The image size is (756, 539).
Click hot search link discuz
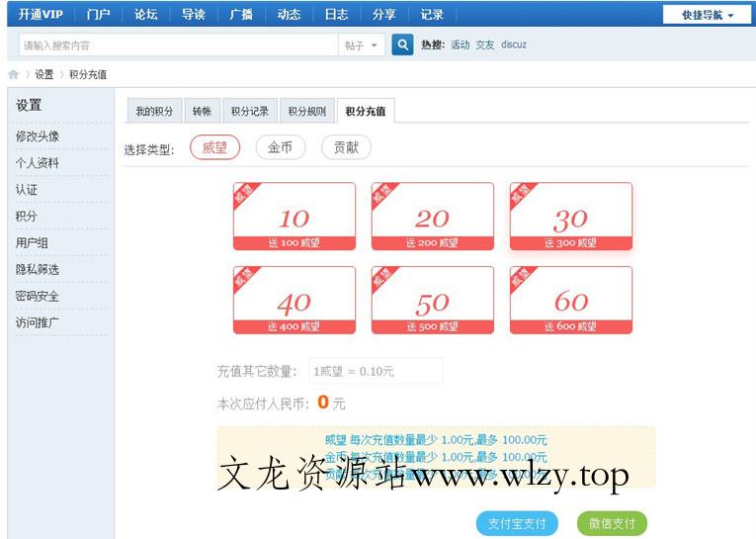(514, 45)
